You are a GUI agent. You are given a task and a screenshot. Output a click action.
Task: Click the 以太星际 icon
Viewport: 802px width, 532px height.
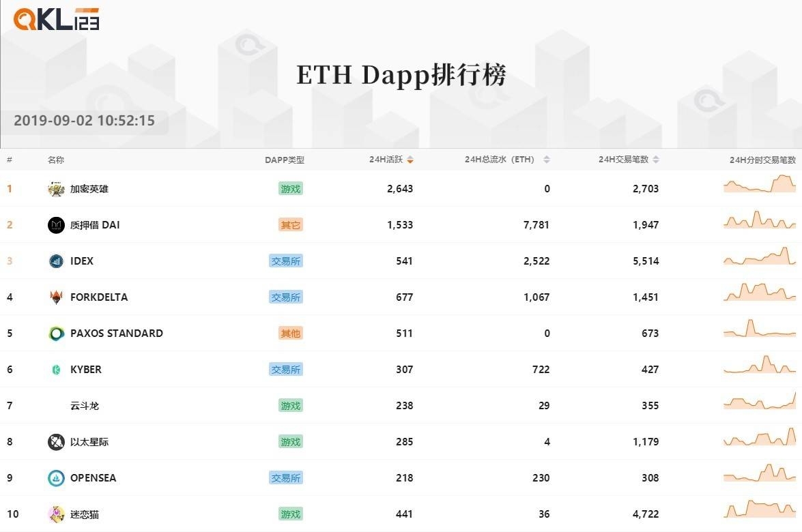(x=56, y=441)
